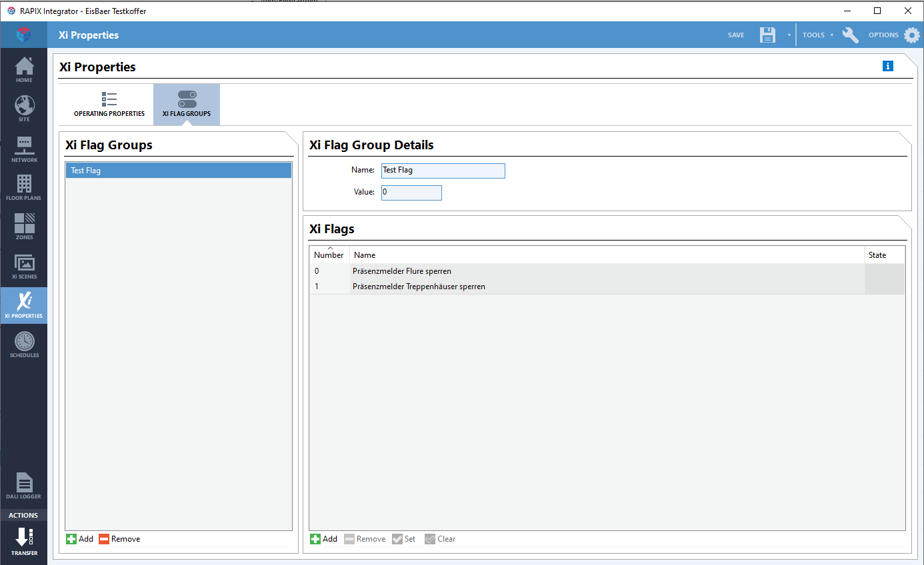
Task: Open the Schedules clock icon
Action: click(24, 340)
